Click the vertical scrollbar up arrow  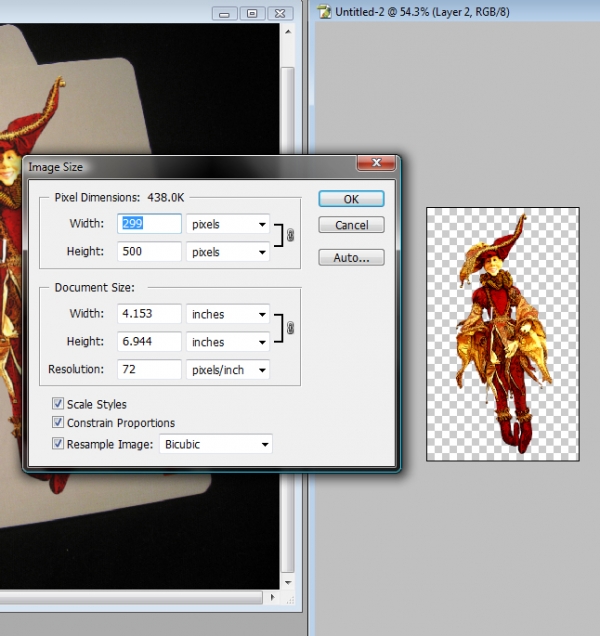point(288,32)
